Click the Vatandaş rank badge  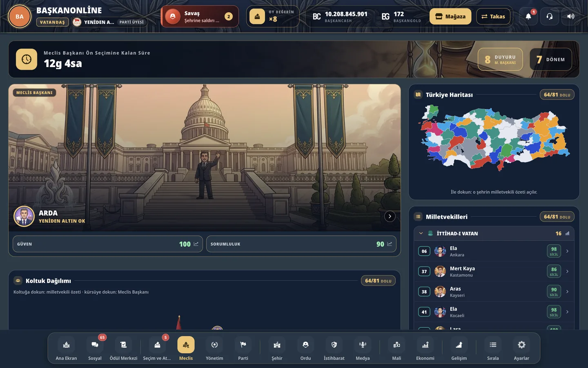tap(52, 22)
